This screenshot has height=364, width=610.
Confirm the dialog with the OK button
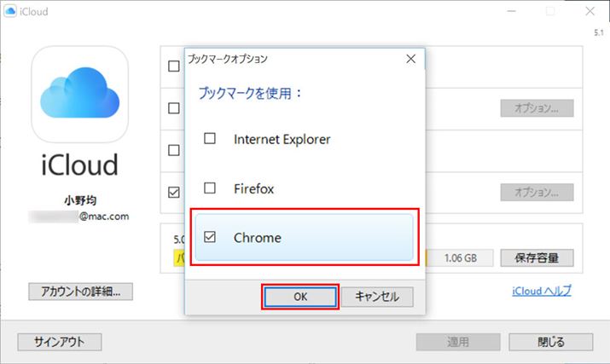tap(300, 297)
